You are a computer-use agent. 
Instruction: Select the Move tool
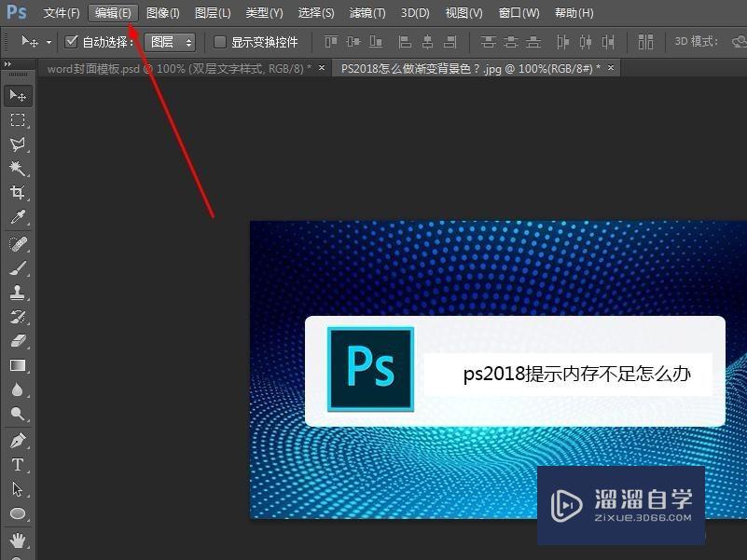17,95
